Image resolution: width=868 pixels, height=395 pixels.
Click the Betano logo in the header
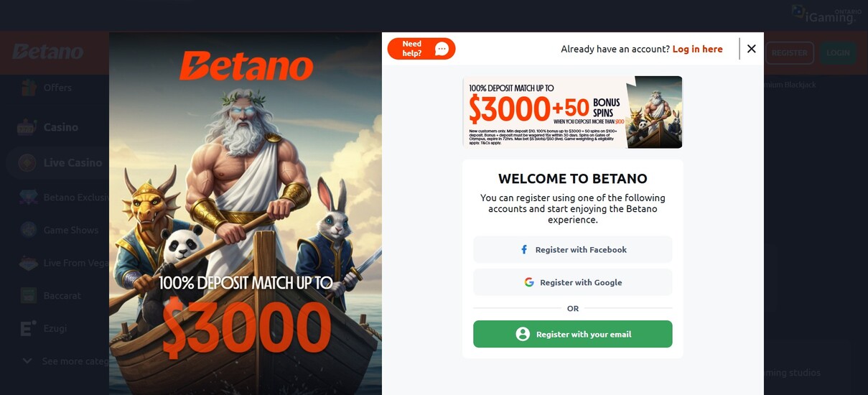tap(47, 52)
